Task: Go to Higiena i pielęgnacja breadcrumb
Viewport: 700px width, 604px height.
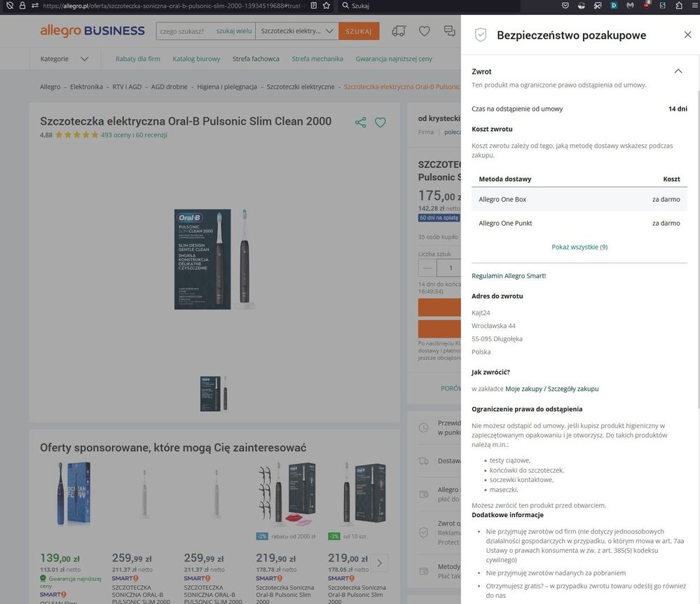Action: tap(227, 87)
